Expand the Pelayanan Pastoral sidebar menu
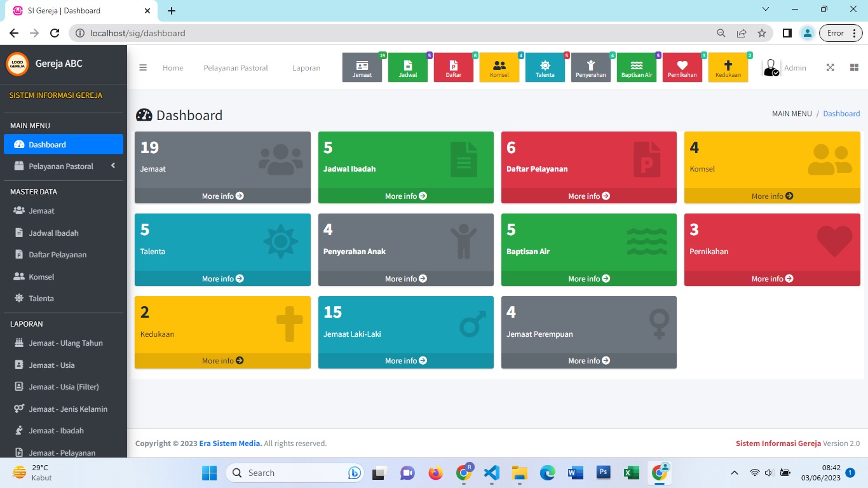Viewport: 868px width, 488px height. (62, 166)
